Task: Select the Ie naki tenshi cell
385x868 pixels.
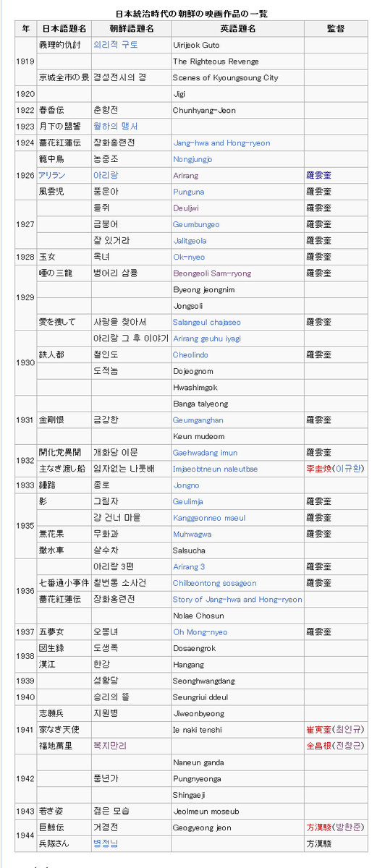Action: coord(237,730)
